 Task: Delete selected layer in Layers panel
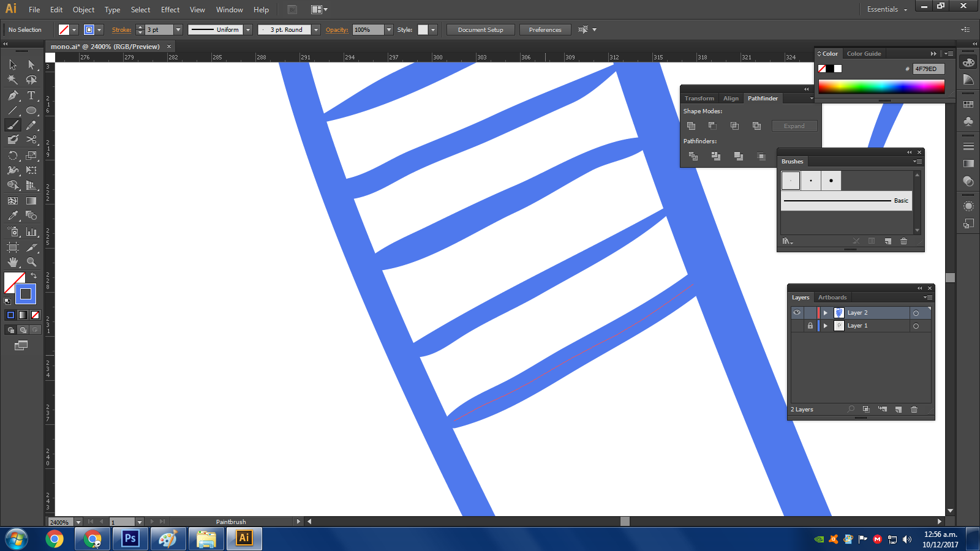pos(914,409)
